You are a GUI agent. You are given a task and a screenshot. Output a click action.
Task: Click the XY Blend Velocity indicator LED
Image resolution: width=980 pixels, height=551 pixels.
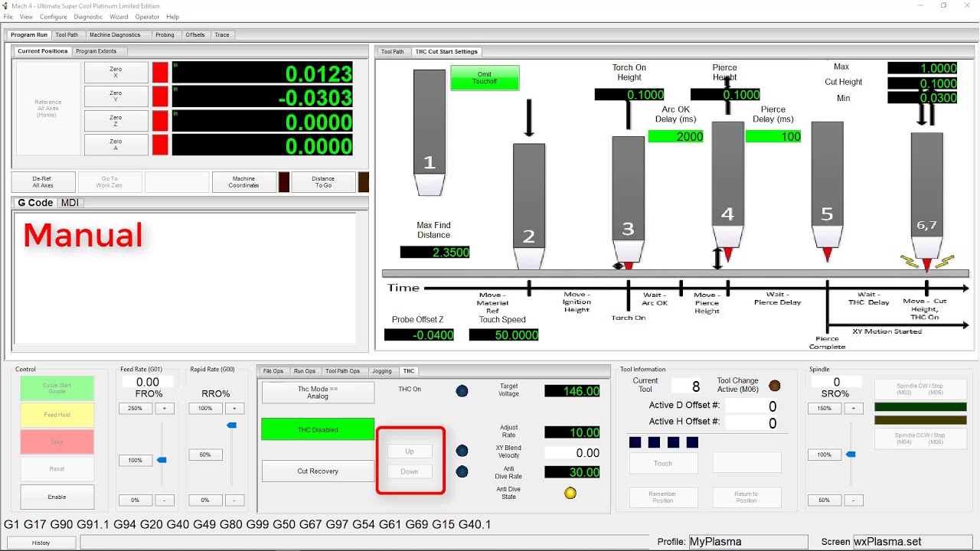(x=462, y=452)
